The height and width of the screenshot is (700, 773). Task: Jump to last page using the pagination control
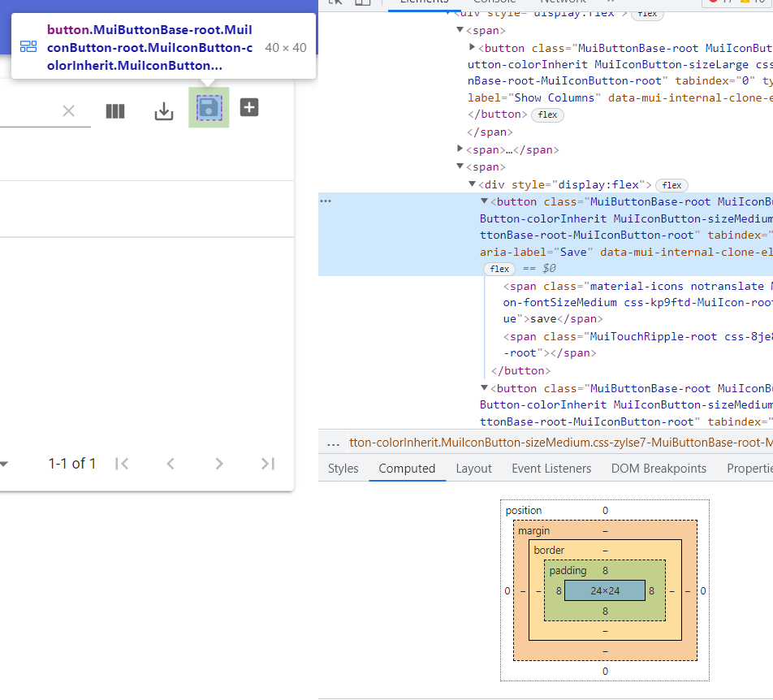(268, 464)
